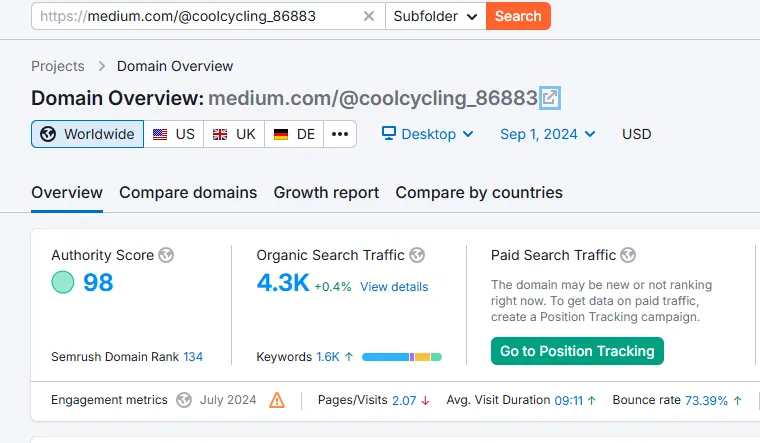The width and height of the screenshot is (760, 443).
Task: Click the UK flag icon
Action: point(220,134)
